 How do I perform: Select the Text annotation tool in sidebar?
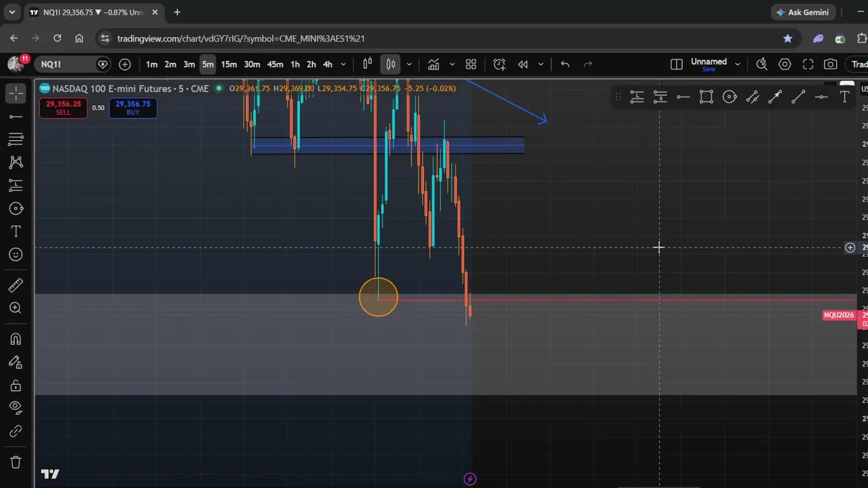pos(16,232)
